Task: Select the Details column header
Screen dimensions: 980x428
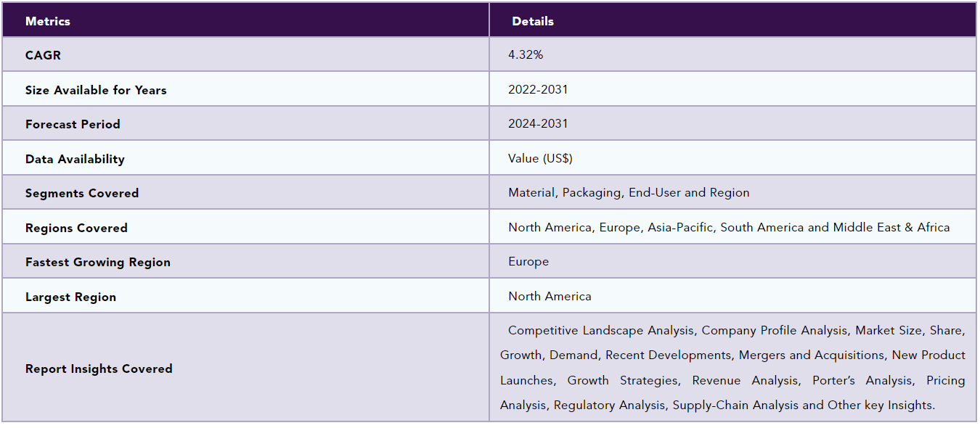Action: pyautogui.click(x=533, y=21)
